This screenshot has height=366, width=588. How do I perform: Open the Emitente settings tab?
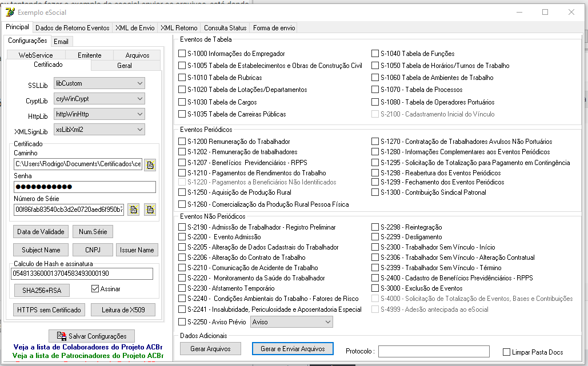(x=89, y=55)
